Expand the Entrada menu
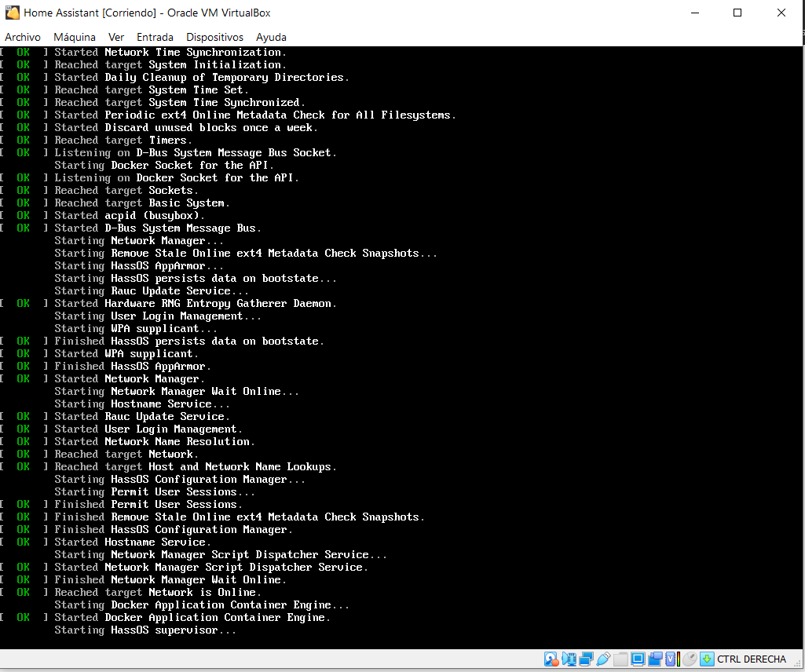This screenshot has width=805, height=672. [155, 37]
